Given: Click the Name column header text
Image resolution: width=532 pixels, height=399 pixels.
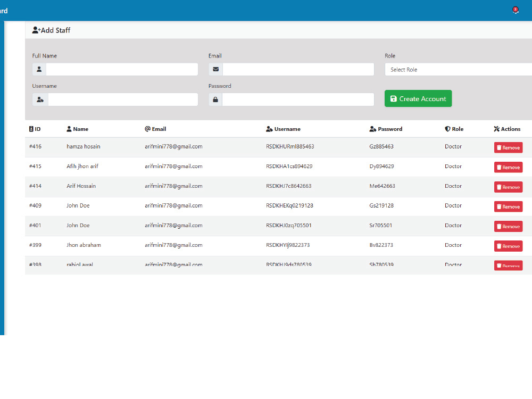Looking at the screenshot, I should coord(81,129).
